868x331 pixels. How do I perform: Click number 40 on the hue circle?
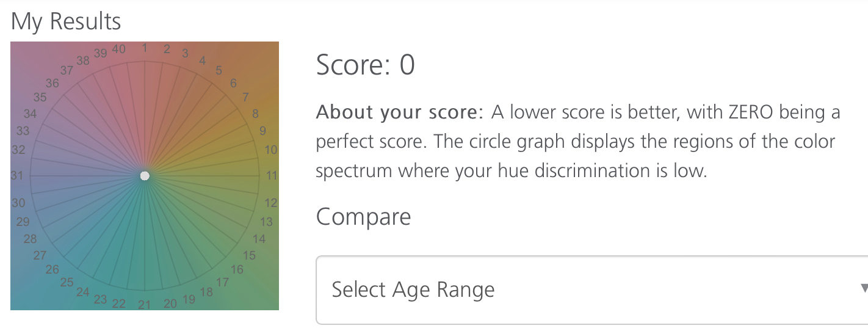119,49
